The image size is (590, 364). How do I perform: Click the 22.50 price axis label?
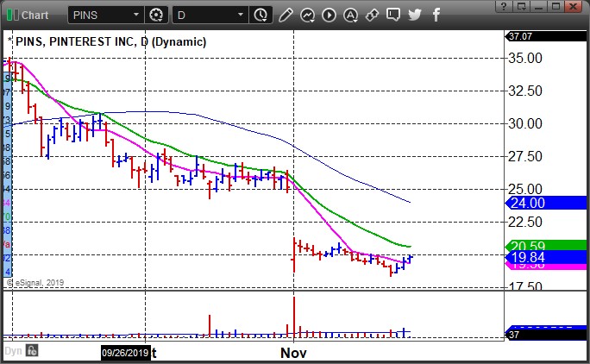pyautogui.click(x=525, y=222)
